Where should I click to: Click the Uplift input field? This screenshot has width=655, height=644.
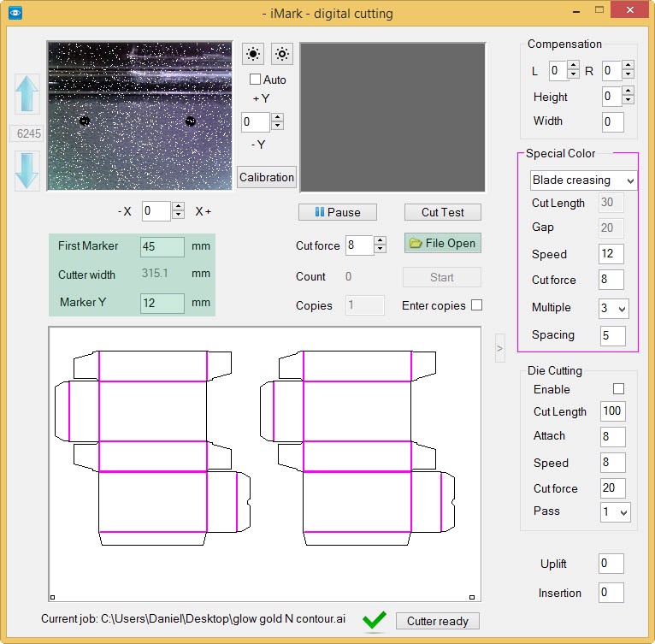[x=611, y=564]
